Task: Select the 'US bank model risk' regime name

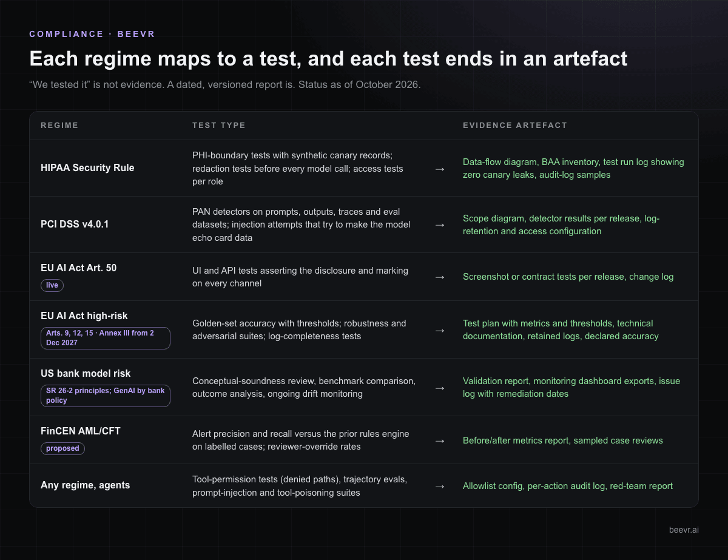Action: tap(86, 373)
